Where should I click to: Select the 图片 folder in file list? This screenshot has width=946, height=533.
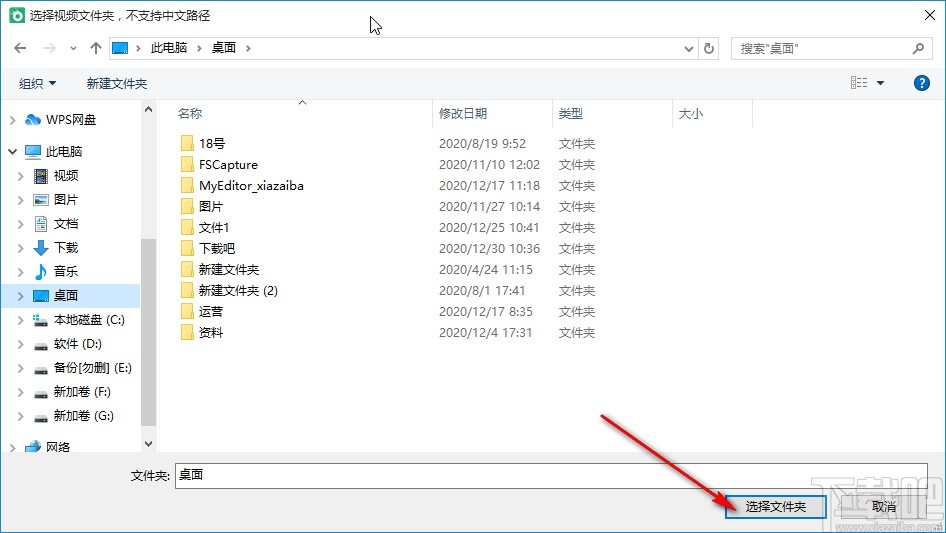[211, 206]
